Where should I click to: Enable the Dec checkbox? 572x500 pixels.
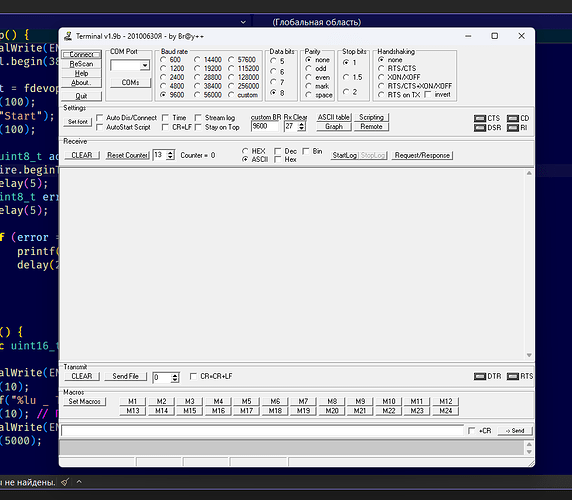coord(278,151)
